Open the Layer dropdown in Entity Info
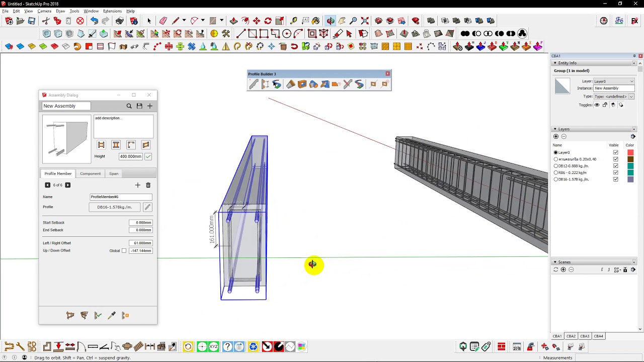 (x=632, y=81)
